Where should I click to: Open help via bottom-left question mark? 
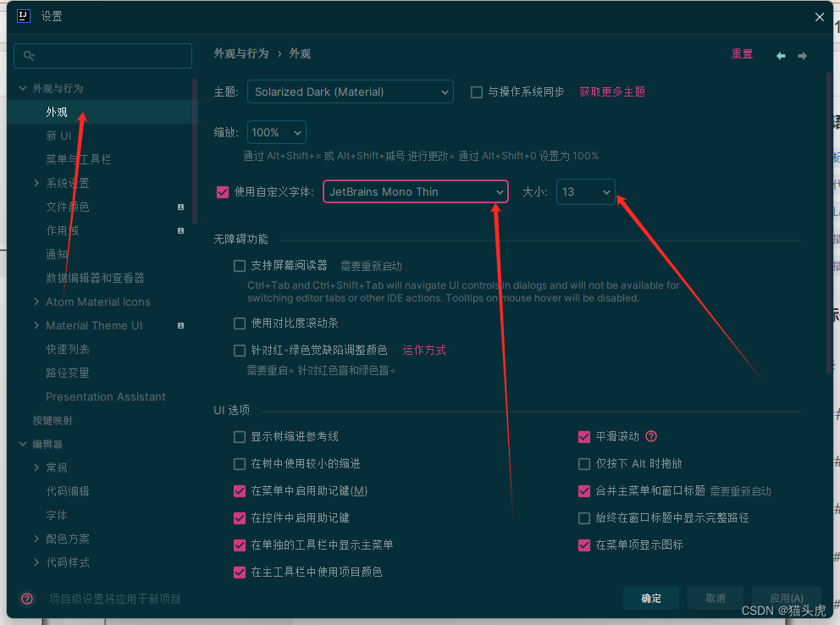(x=27, y=599)
